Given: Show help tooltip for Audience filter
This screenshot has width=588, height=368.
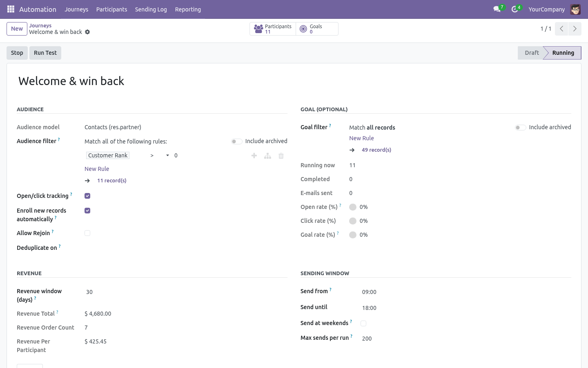Looking at the screenshot, I should point(59,139).
